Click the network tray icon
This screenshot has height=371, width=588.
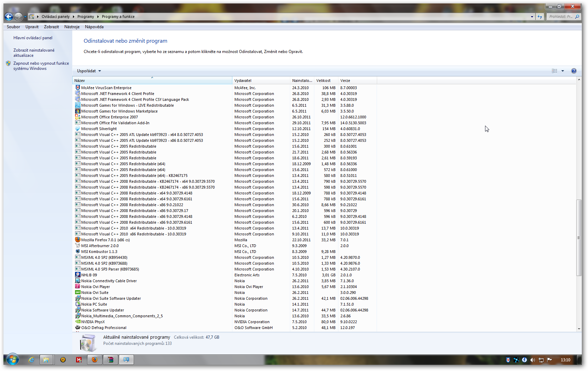pyautogui.click(x=541, y=360)
